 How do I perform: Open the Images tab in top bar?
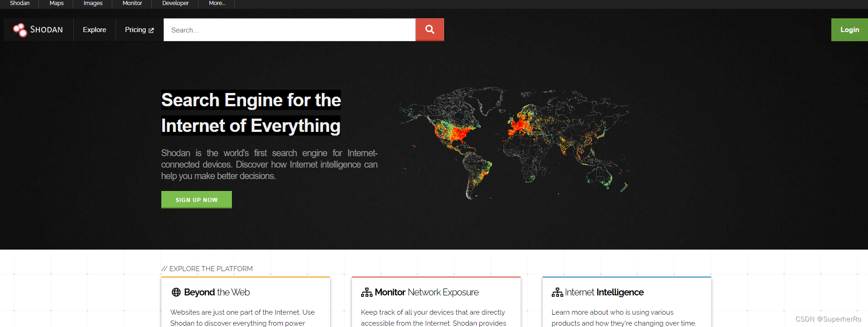coord(93,3)
